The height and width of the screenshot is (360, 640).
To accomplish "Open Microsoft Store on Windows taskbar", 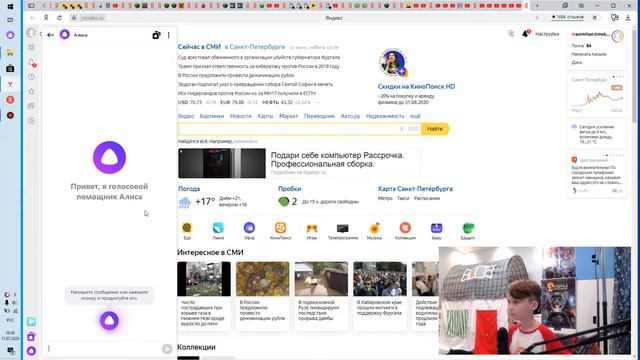I will tap(10, 68).
